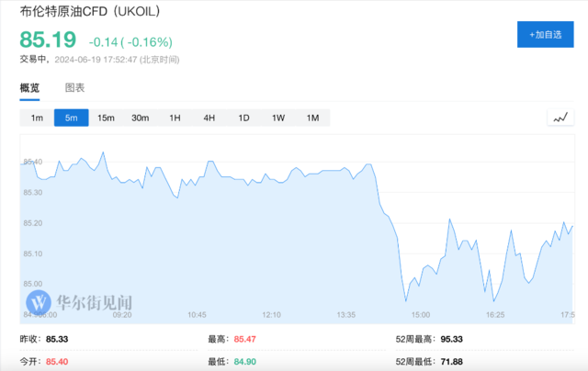This screenshot has height=371, width=588.
Task: Change to 1D interval
Action: 243,118
